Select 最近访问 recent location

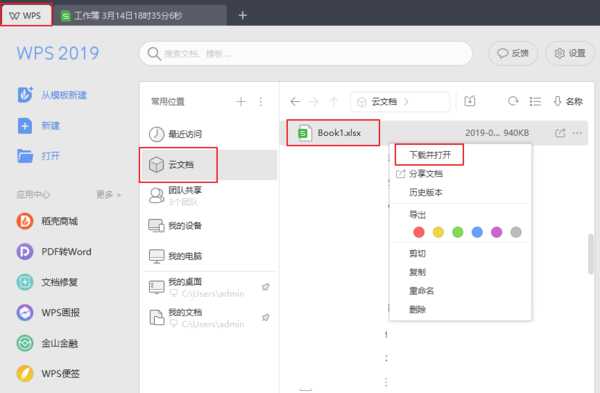(209, 134)
